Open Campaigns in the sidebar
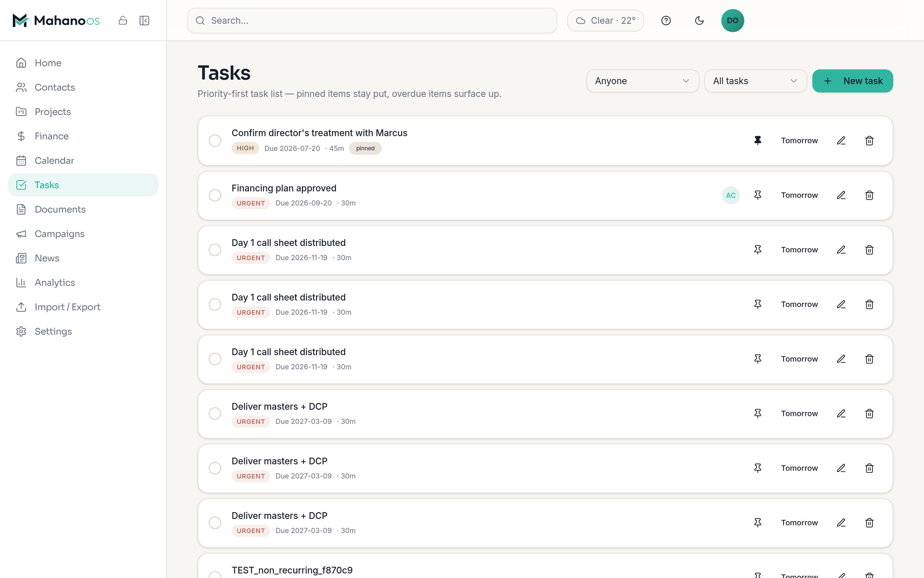 coord(83,234)
